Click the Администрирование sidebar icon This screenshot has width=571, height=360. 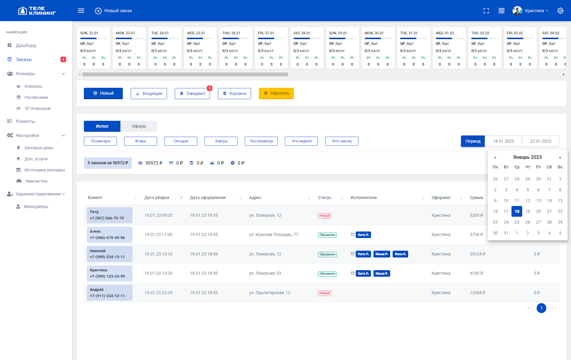tap(10, 194)
